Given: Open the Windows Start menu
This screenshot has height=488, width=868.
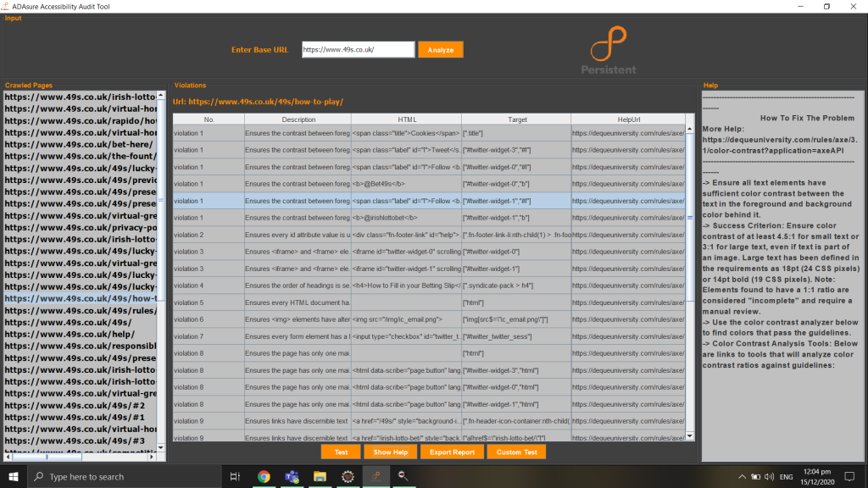Looking at the screenshot, I should click(x=14, y=476).
